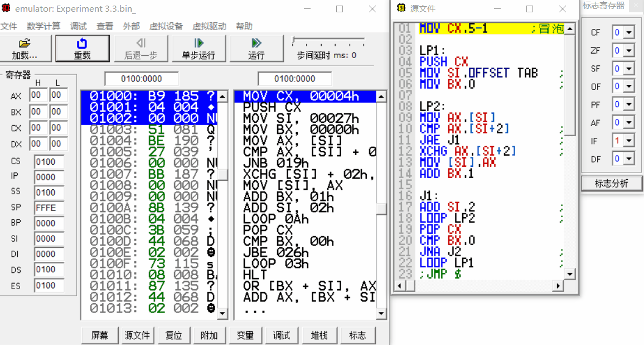Open the 附加 attachment window
The height and width of the screenshot is (345, 644).
pyautogui.click(x=209, y=335)
